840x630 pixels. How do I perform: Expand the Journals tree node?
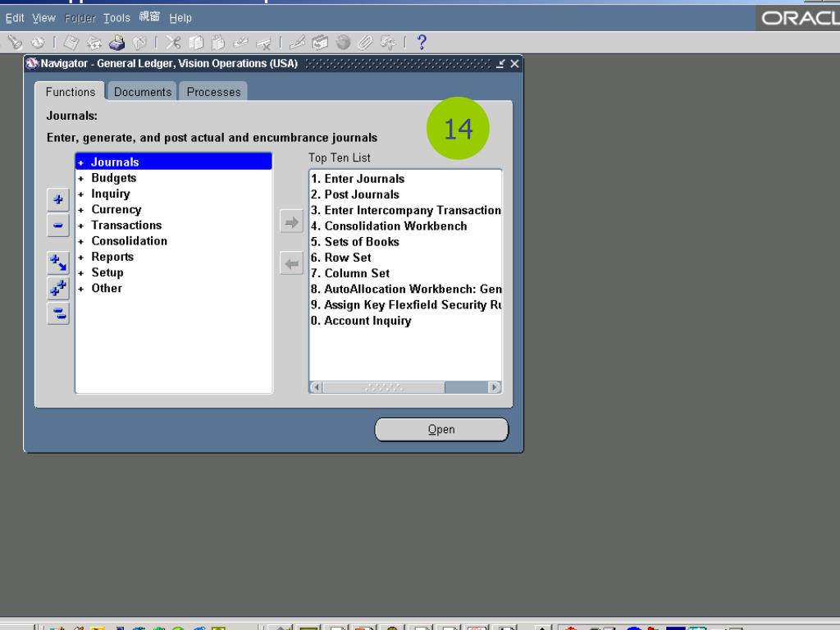(81, 162)
